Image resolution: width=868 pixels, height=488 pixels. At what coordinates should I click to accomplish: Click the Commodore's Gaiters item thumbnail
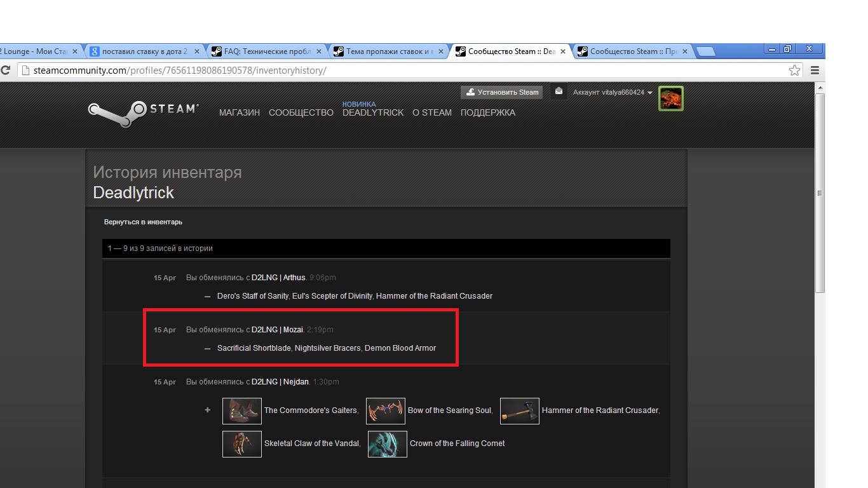pyautogui.click(x=242, y=410)
